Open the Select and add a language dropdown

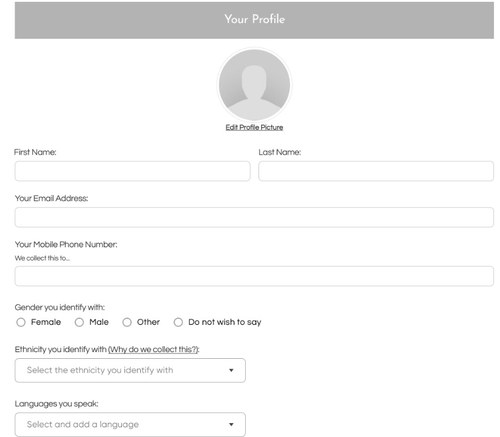130,425
